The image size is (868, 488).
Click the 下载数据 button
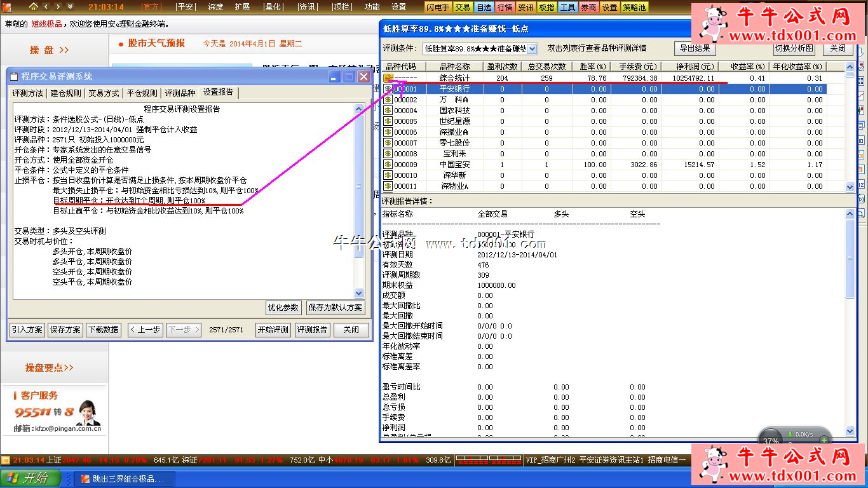pos(103,330)
